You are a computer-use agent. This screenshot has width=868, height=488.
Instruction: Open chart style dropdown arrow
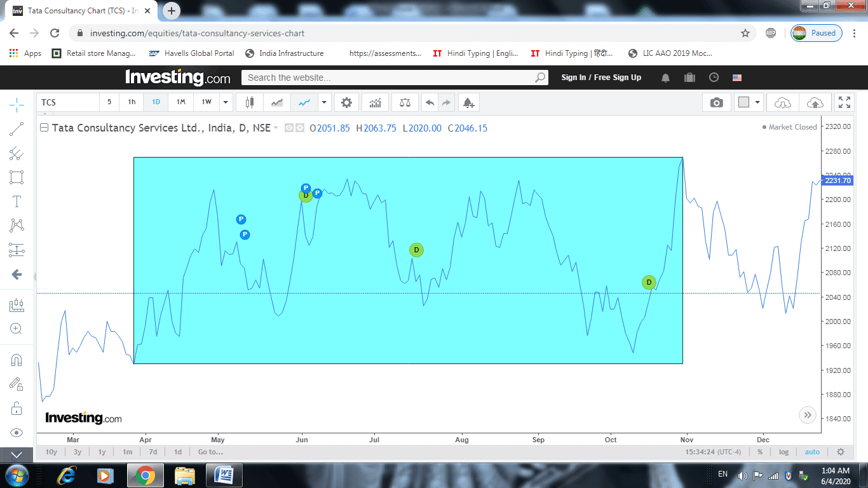tap(324, 102)
